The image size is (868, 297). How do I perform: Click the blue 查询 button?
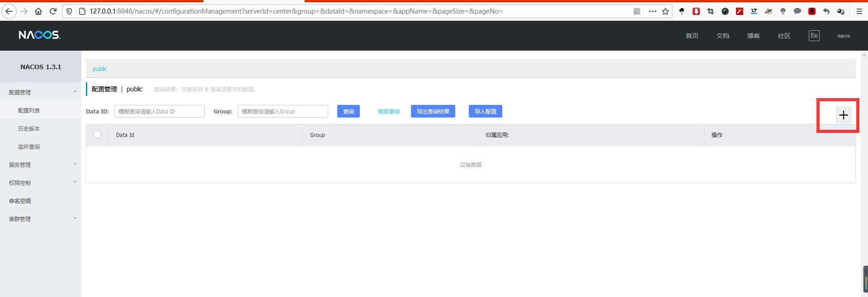[x=348, y=111]
